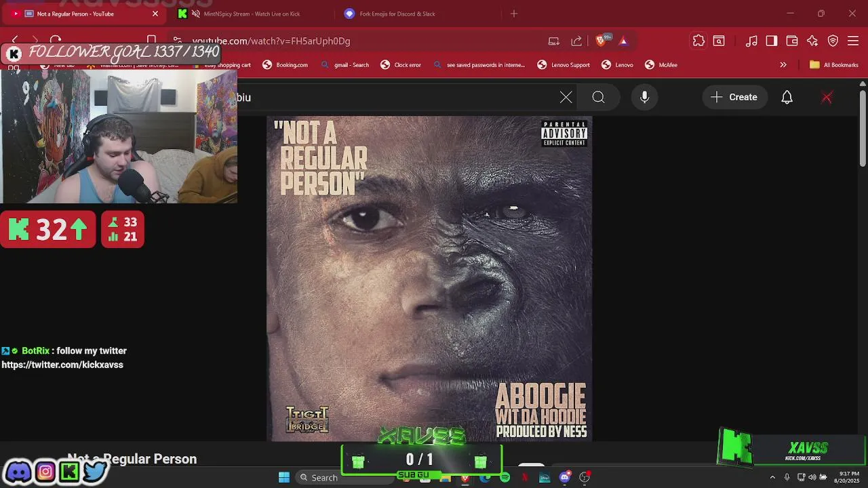Click the Kick icon in stream overlay
This screenshot has height=488, width=868.
[x=69, y=471]
